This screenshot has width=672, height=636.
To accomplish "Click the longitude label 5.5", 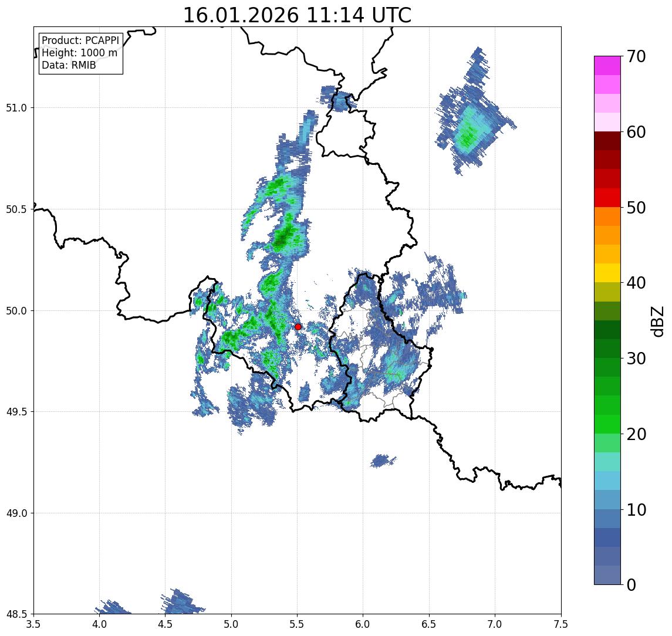I will pos(298,624).
